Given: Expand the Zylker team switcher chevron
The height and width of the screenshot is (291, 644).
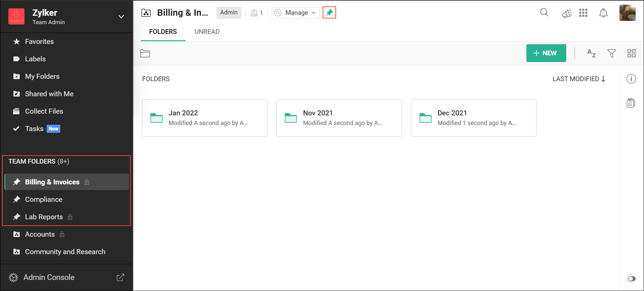Looking at the screenshot, I should [121, 16].
